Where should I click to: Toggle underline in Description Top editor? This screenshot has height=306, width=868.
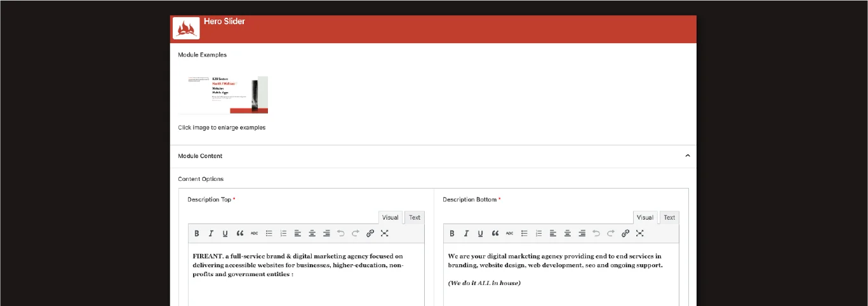(x=225, y=234)
